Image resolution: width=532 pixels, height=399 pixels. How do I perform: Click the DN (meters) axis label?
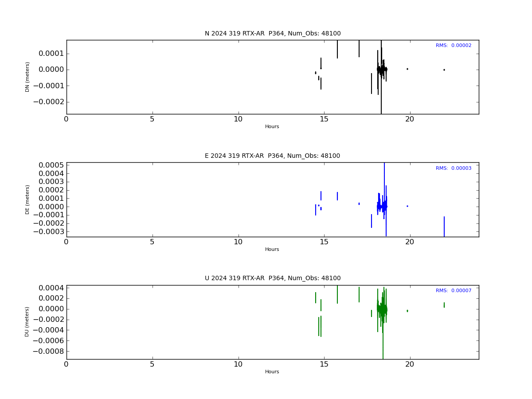click(x=27, y=77)
